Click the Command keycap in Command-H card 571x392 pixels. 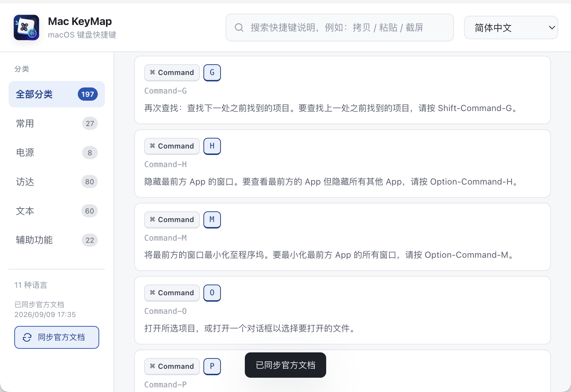pyautogui.click(x=172, y=146)
